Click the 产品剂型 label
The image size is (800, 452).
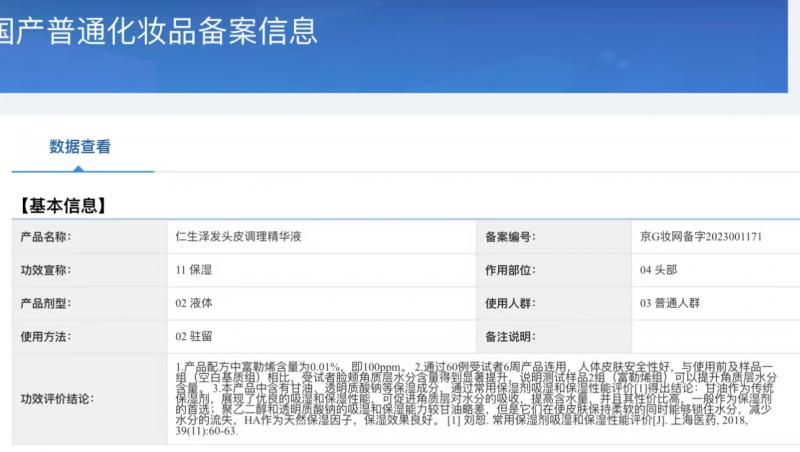[46, 303]
